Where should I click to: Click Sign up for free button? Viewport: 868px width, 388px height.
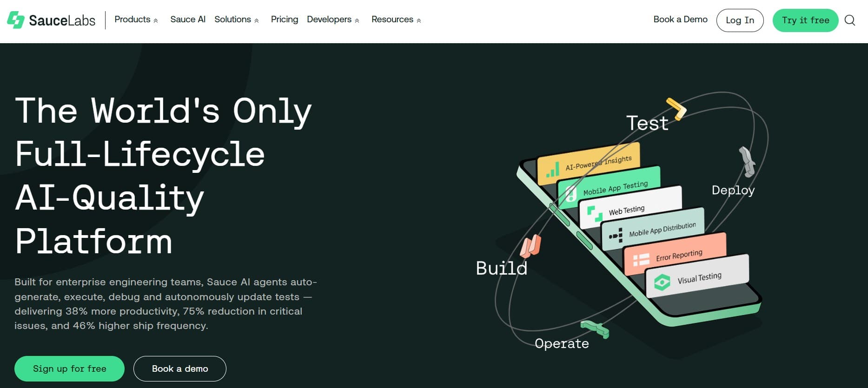click(x=70, y=368)
